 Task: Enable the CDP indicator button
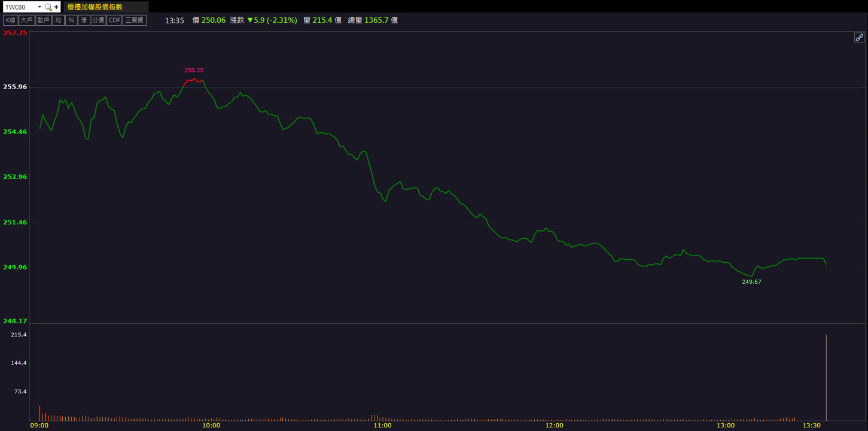click(114, 20)
